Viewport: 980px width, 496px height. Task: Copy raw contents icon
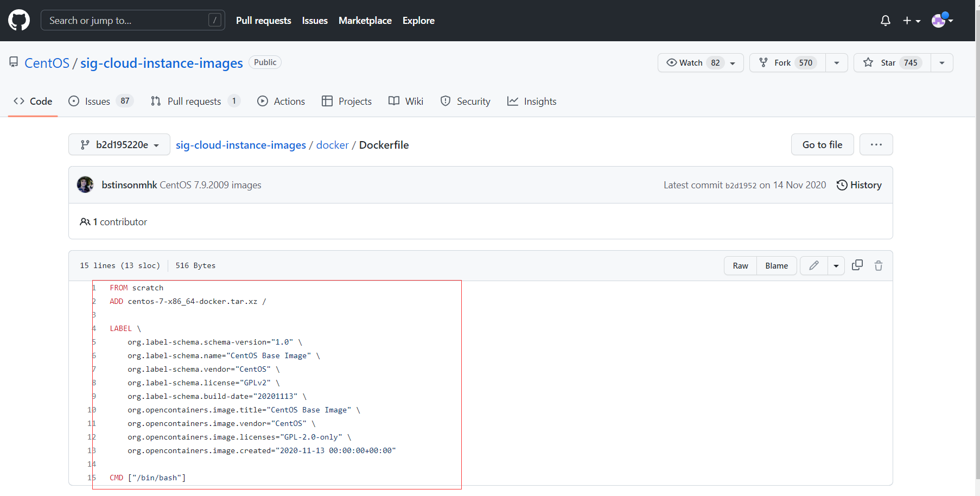(x=857, y=265)
